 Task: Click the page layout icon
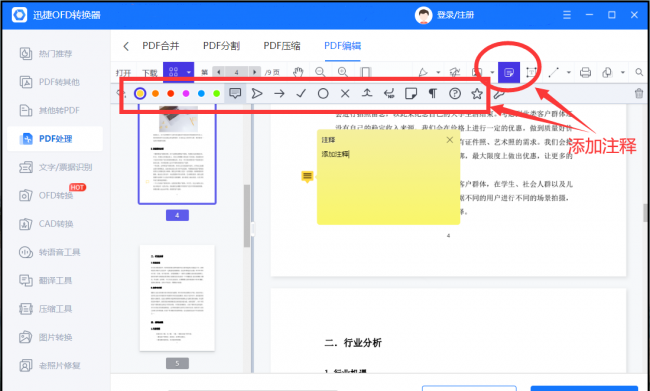point(365,72)
